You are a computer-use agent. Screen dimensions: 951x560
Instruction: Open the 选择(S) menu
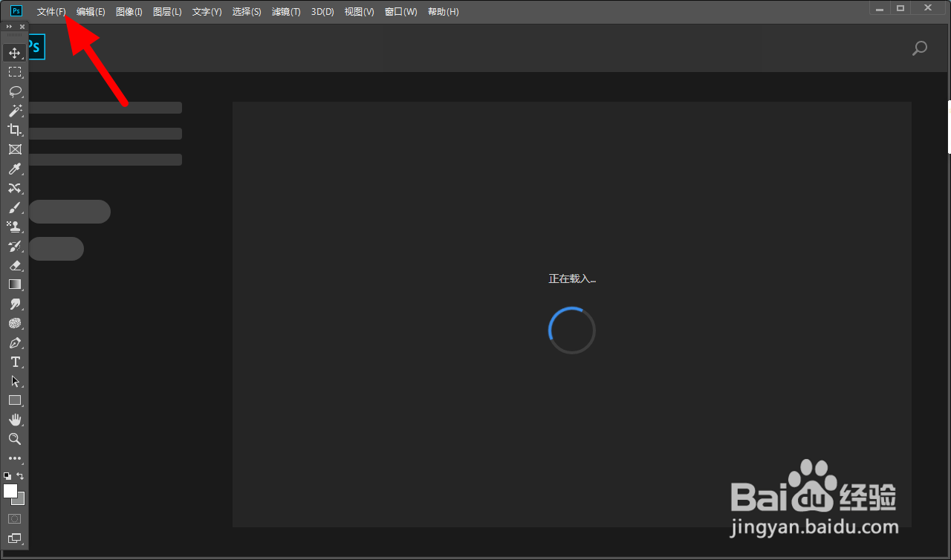pyautogui.click(x=247, y=12)
